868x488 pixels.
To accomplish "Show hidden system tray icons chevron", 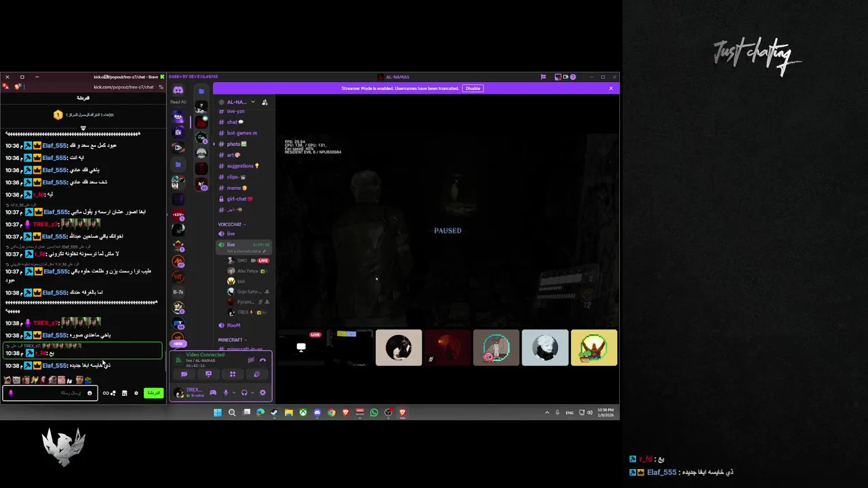I will click(547, 412).
